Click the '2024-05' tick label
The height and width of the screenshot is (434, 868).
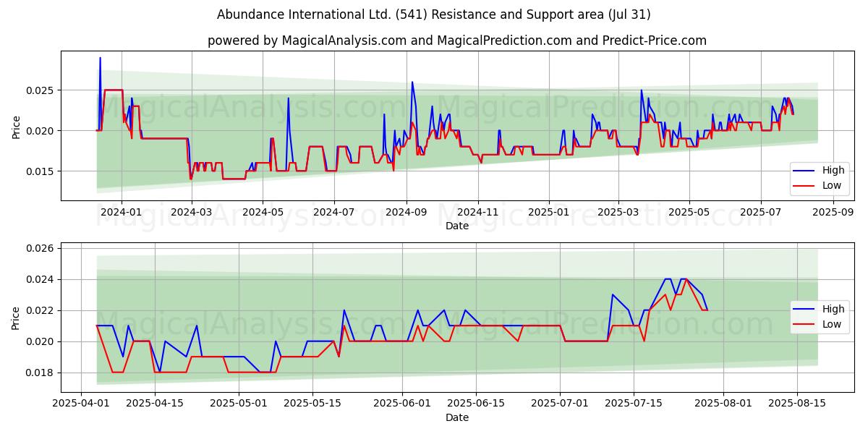coord(262,212)
